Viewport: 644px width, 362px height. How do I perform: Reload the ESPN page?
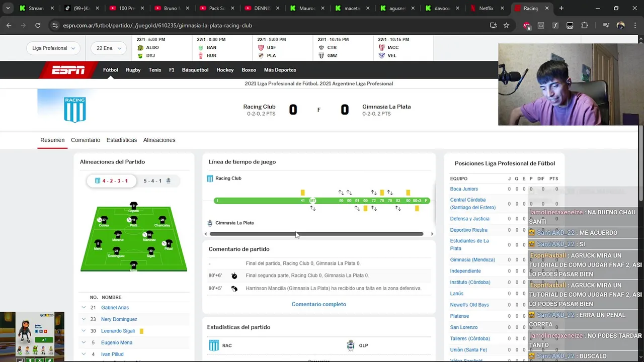click(38, 25)
